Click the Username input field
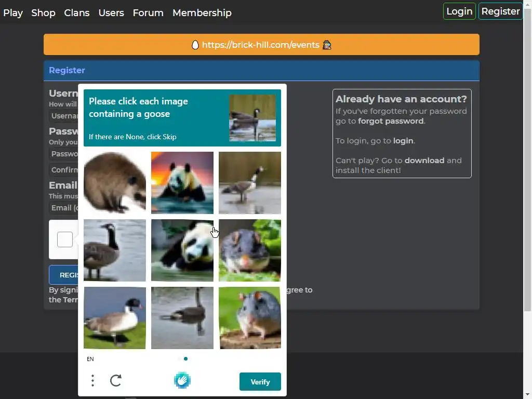 (63, 116)
